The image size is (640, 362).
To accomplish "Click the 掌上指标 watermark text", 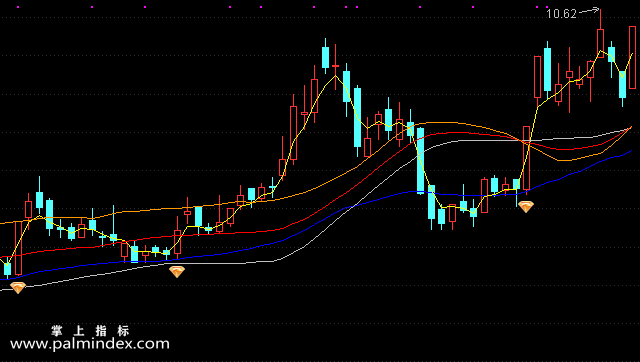I will [x=91, y=330].
